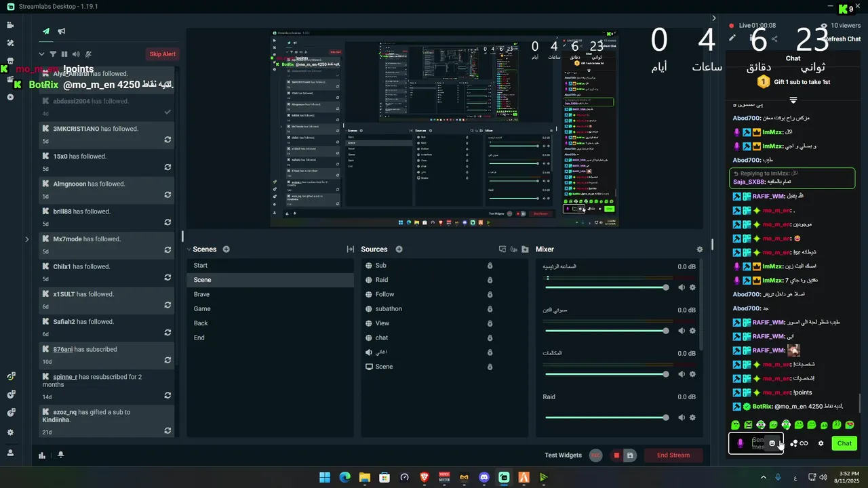The image size is (868, 488).
Task: Click the chat message input field
Action: click(756, 443)
